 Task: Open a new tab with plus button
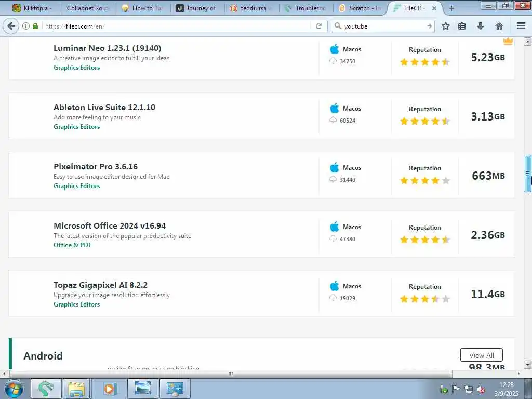coord(451,8)
